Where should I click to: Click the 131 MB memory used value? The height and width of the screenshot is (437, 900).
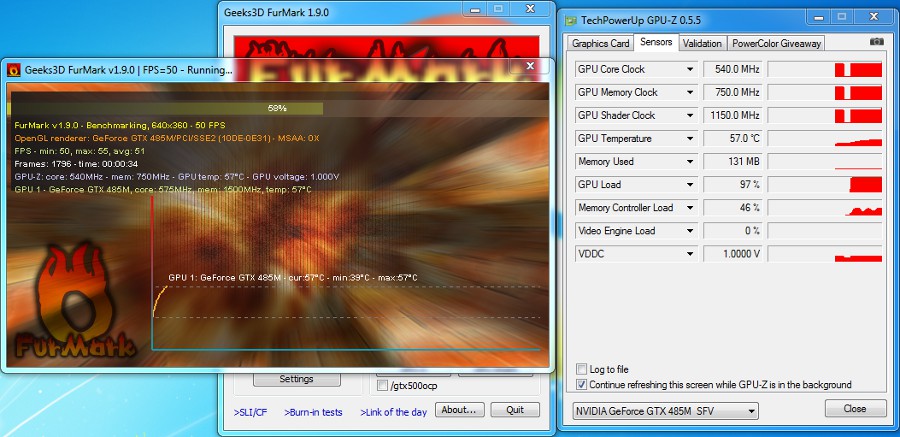(x=733, y=161)
